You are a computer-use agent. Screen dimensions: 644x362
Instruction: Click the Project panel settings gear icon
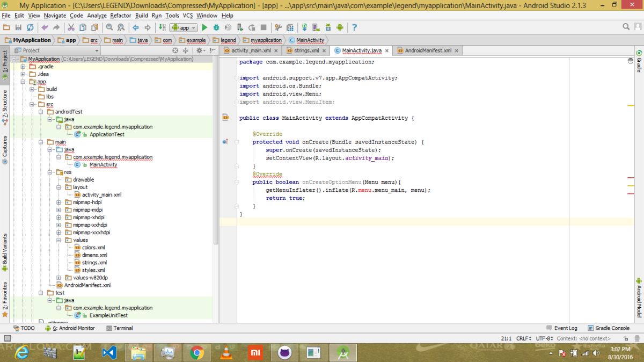coord(199,50)
